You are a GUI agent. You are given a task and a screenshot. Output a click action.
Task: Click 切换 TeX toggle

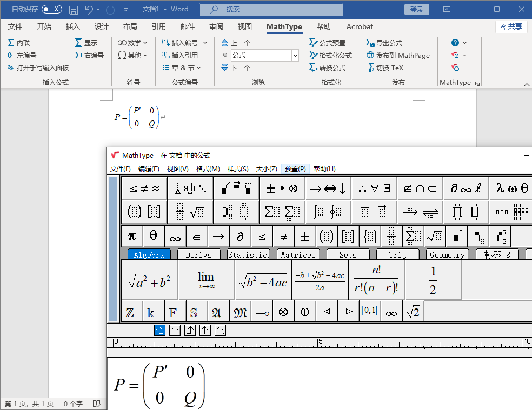pyautogui.click(x=385, y=68)
